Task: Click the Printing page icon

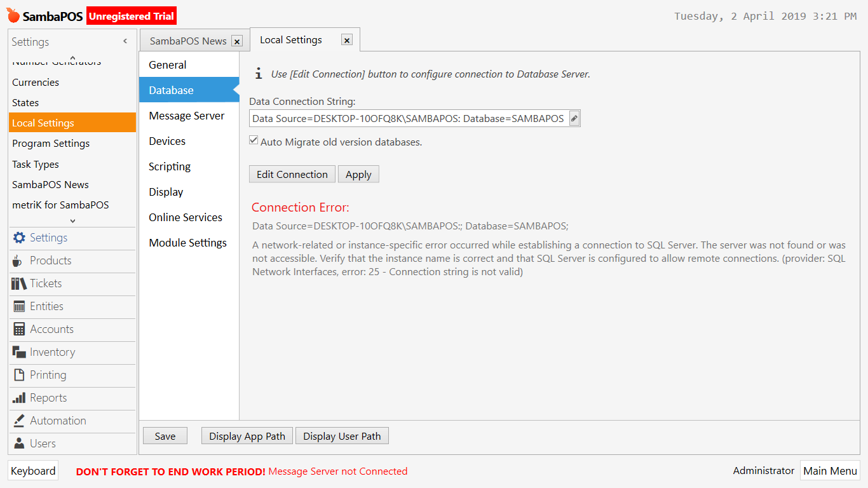Action: (19, 375)
